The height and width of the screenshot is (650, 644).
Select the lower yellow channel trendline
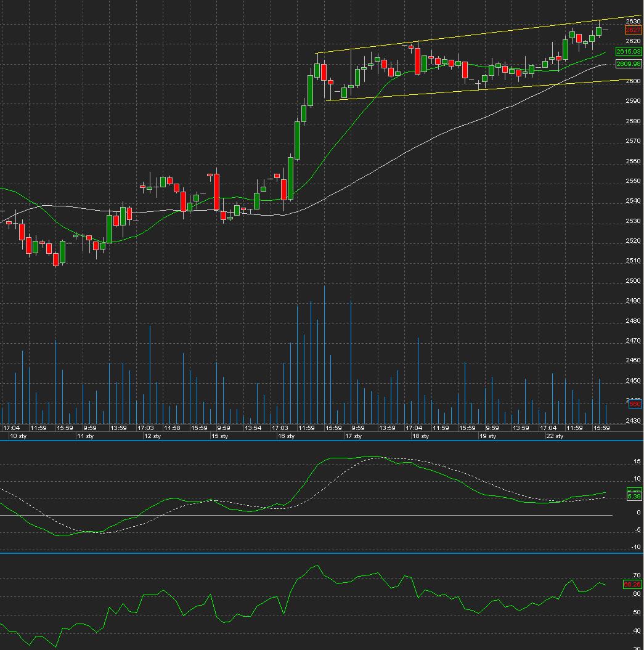pyautogui.click(x=468, y=90)
